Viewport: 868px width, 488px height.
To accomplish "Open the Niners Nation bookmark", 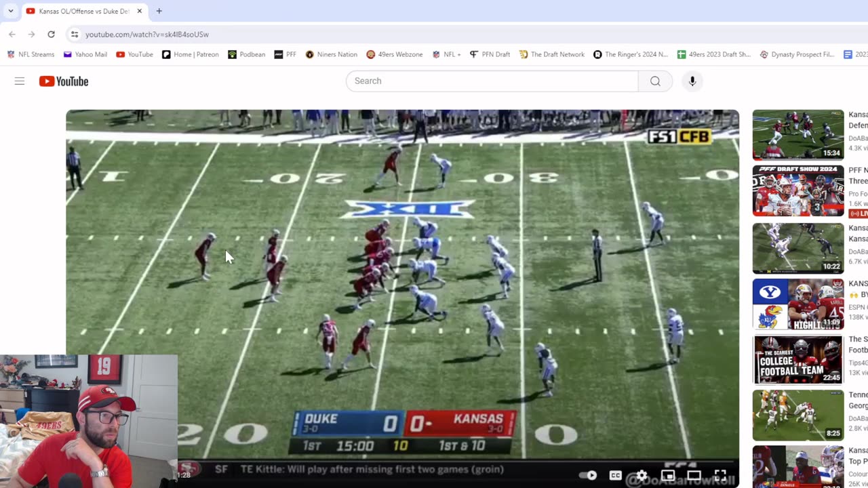I will click(x=331, y=54).
